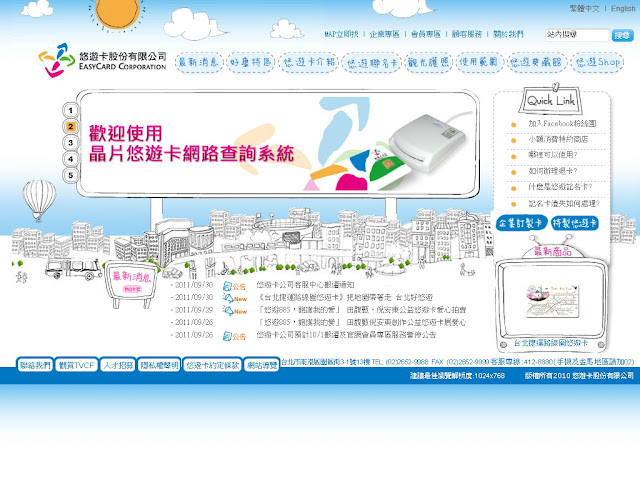The image size is (640, 480).
Task: Switch language to 繁體中文
Action: point(584,8)
